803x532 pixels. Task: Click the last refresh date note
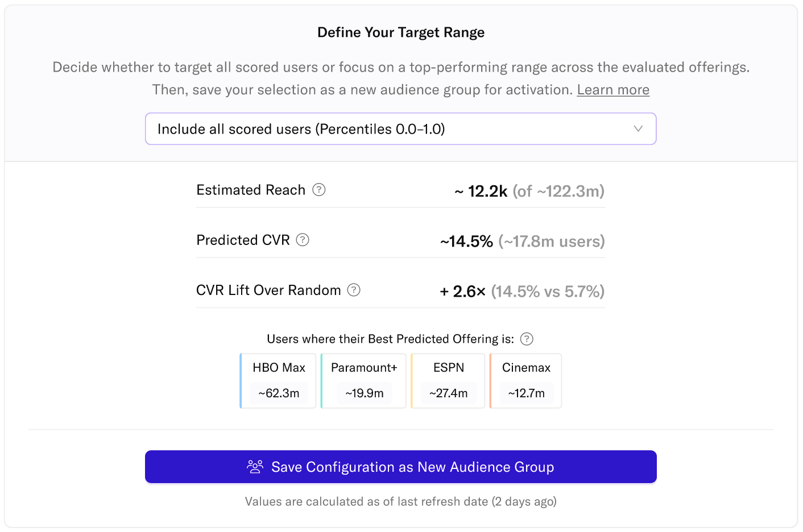coord(400,501)
